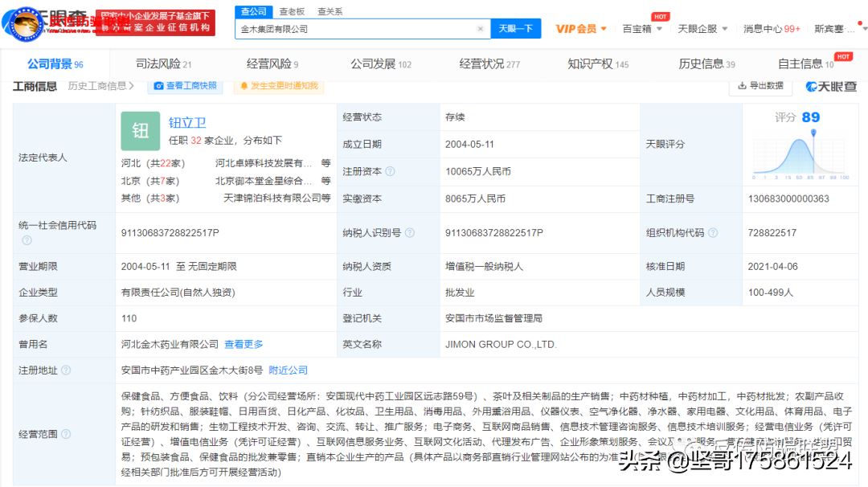Click the 附近公司 link
This screenshot has height=487, width=868.
click(288, 370)
